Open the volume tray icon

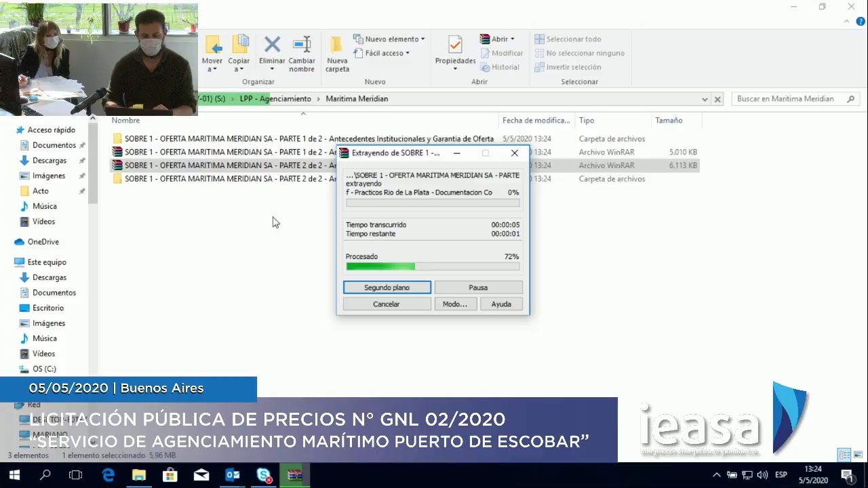[x=762, y=475]
